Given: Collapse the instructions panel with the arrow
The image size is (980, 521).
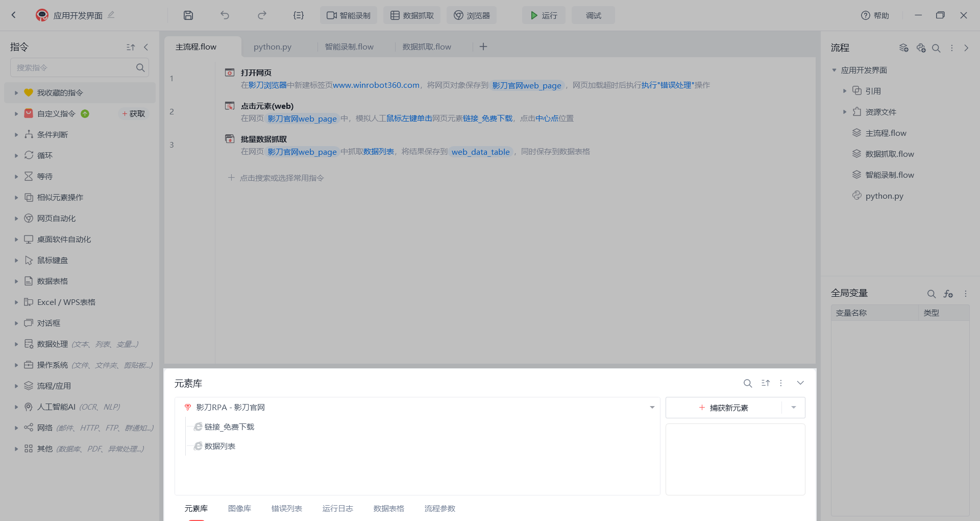Looking at the screenshot, I should tap(146, 47).
